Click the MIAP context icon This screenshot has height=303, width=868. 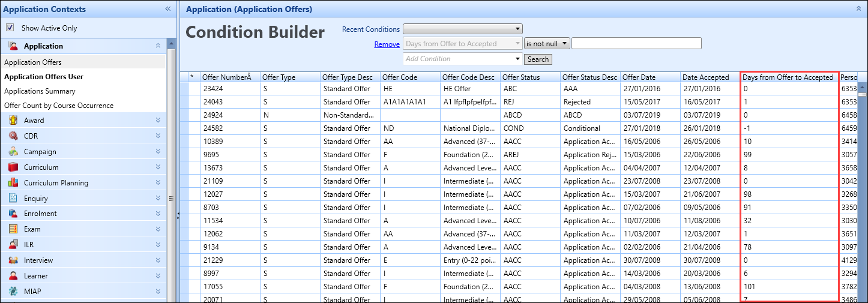(13, 292)
